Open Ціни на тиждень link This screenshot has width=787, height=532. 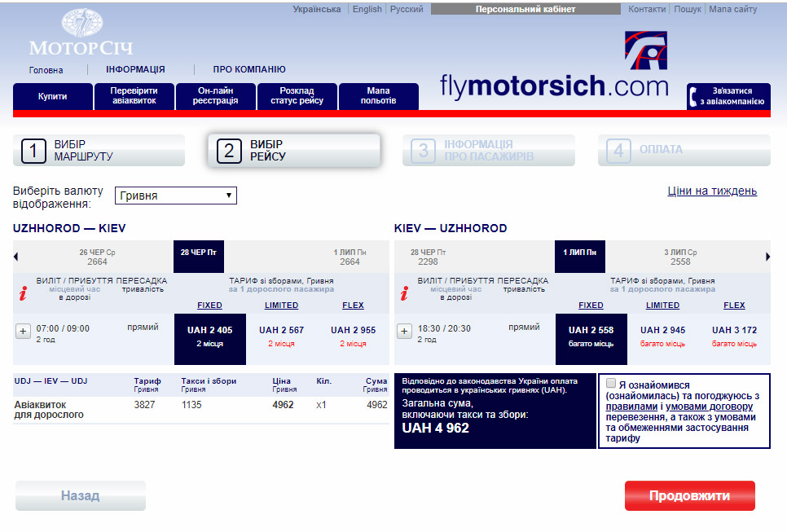(x=712, y=191)
